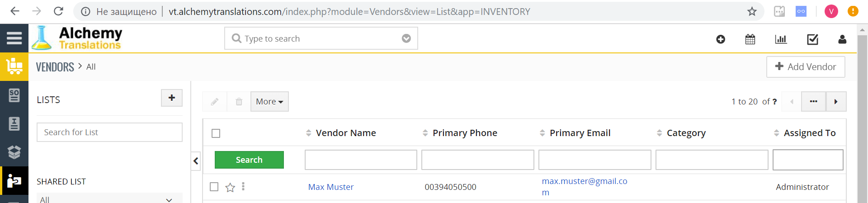Select the Max Muster row checkbox
Viewport: 868px width, 203px height.
pos(214,187)
